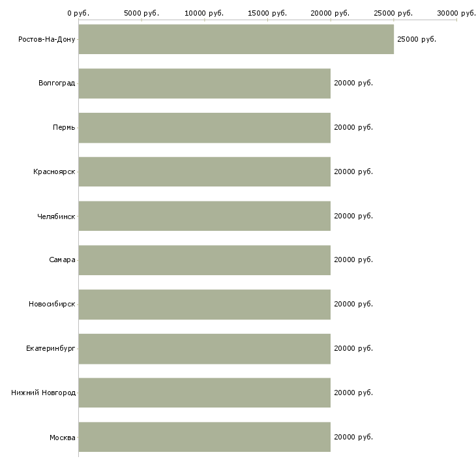Click the Екатеринбург bar
Viewport: 476px width, 476px height.
pyautogui.click(x=204, y=348)
